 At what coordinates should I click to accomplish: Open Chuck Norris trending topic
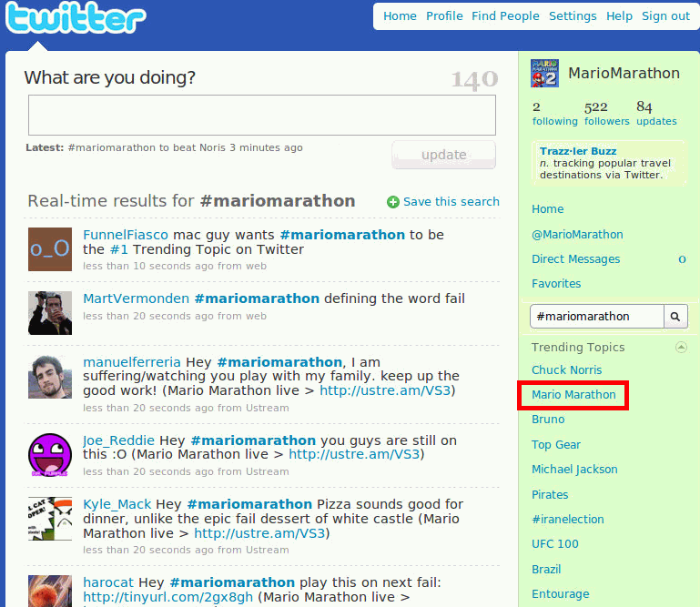[x=566, y=370]
